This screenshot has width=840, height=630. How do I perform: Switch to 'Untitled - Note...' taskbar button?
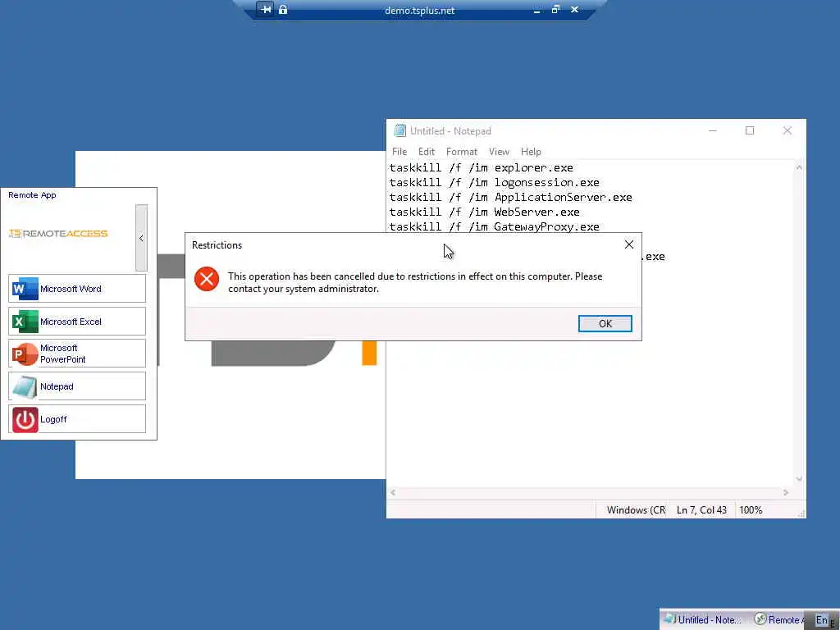702,620
